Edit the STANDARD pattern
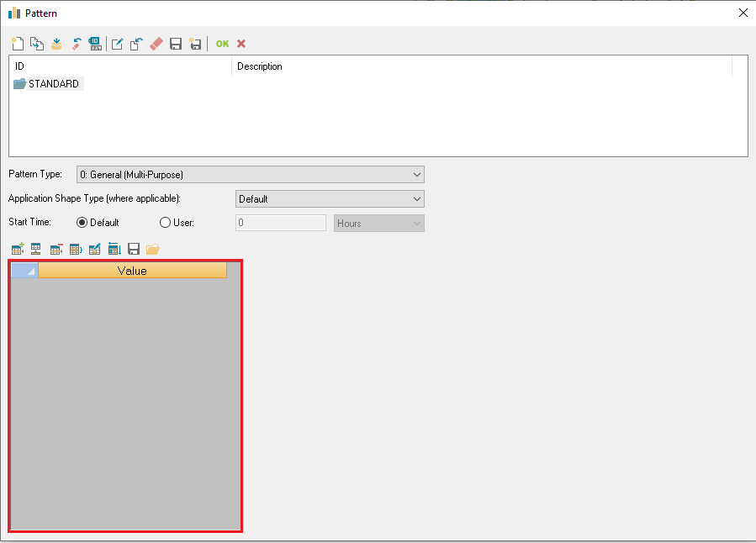 (x=117, y=43)
